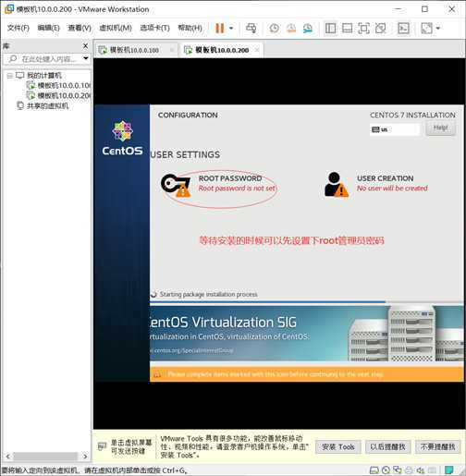Close the 模板机10.0.0.200 tab

pos(257,50)
